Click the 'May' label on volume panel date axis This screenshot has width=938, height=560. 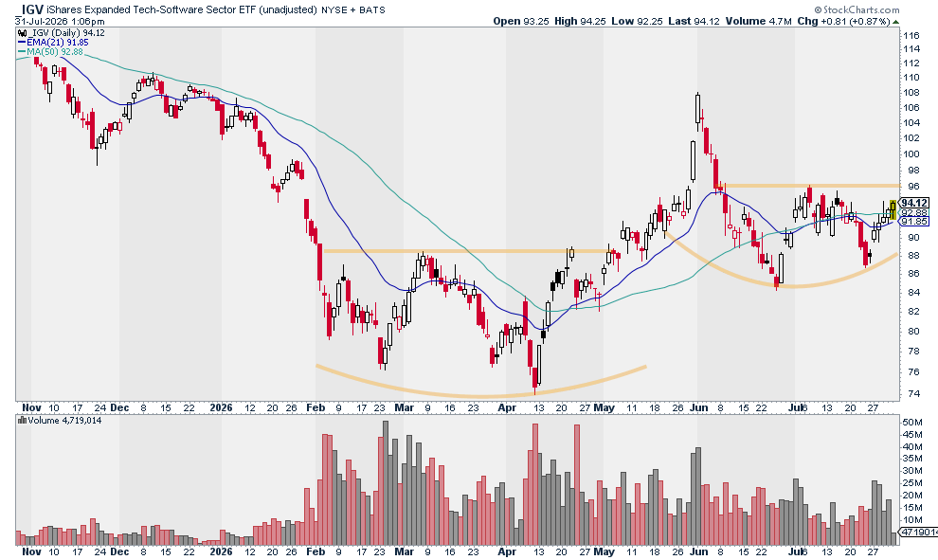coord(604,551)
